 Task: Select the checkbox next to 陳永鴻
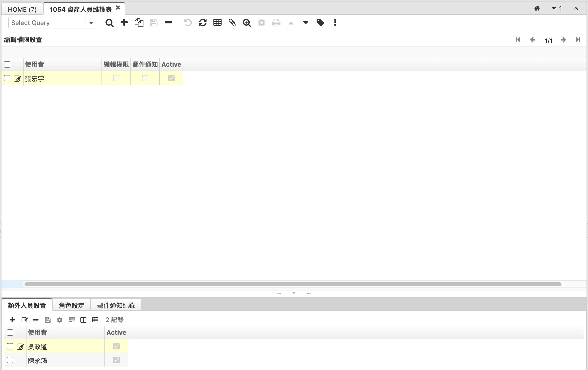(x=10, y=360)
